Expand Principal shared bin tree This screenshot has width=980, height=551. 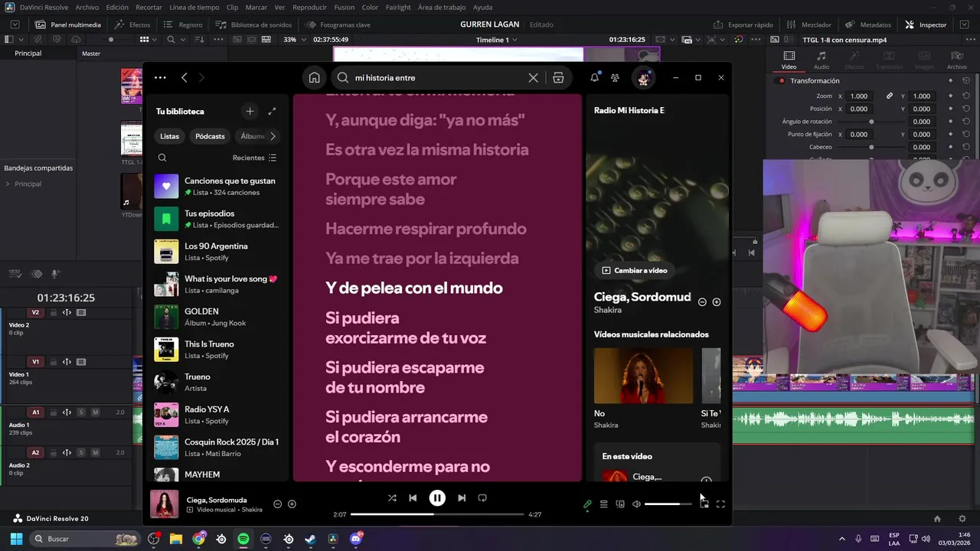coord(8,184)
